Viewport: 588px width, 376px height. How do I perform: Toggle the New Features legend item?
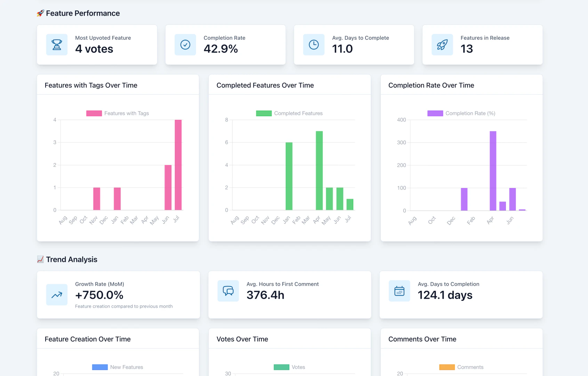pos(117,367)
